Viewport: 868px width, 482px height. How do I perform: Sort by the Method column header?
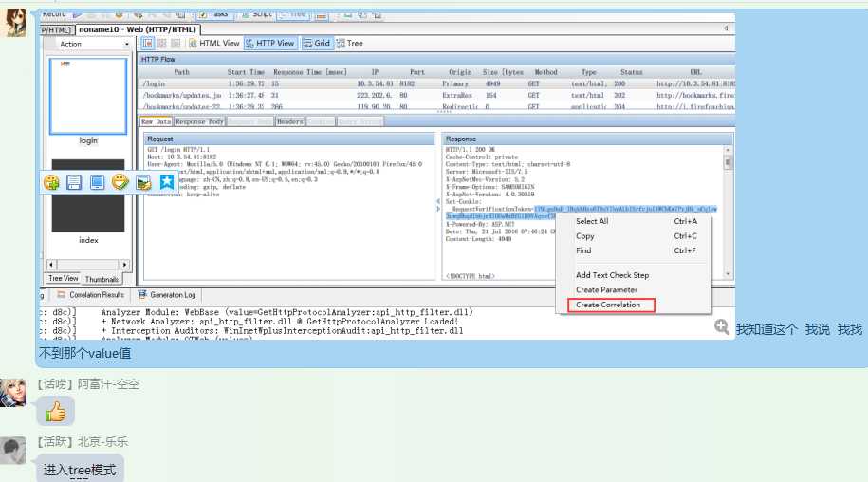coord(545,72)
